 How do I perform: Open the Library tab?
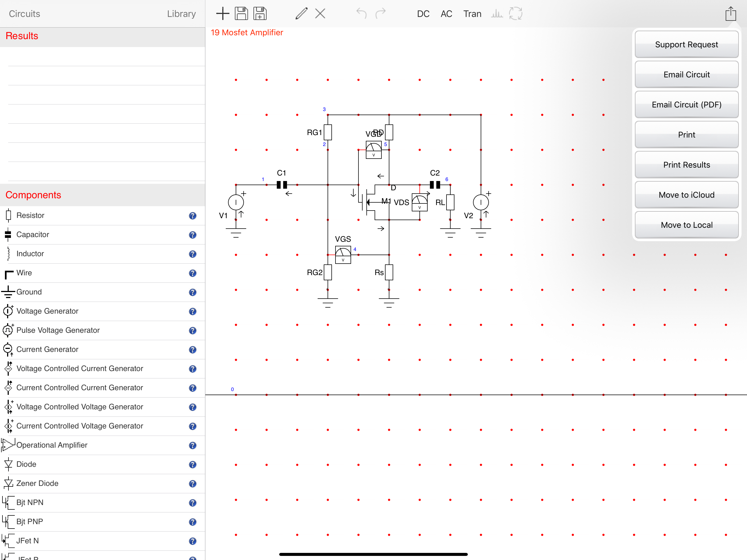(181, 14)
